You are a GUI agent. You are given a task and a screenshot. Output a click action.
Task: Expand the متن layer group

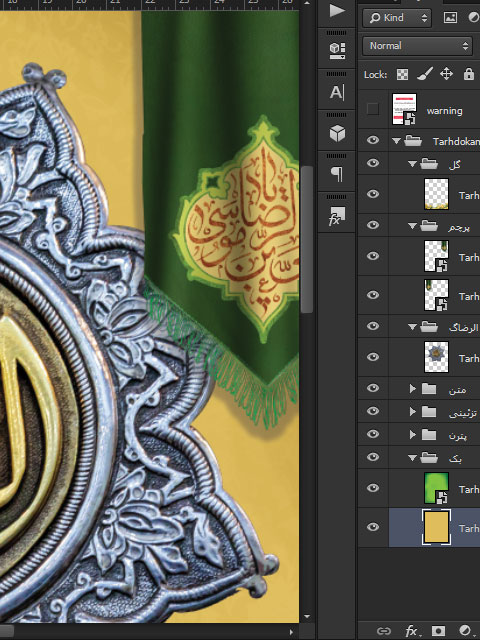[413, 389]
